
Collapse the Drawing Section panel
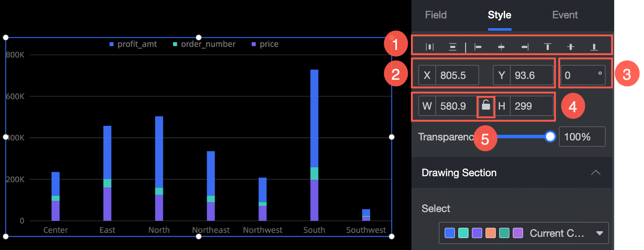(596, 173)
